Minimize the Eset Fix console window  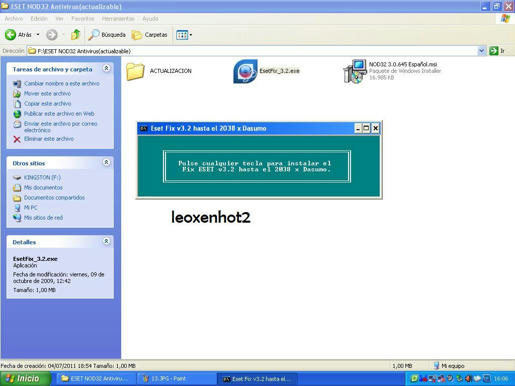(x=358, y=128)
